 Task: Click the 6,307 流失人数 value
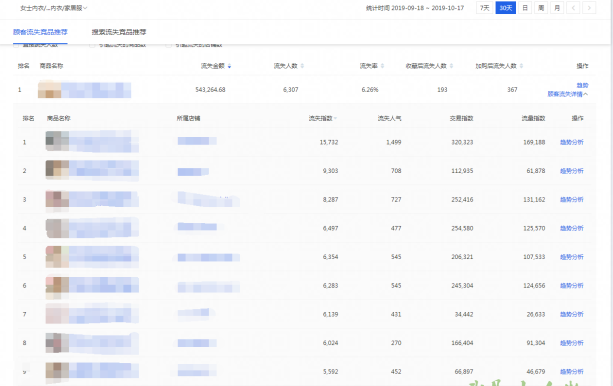(x=290, y=90)
